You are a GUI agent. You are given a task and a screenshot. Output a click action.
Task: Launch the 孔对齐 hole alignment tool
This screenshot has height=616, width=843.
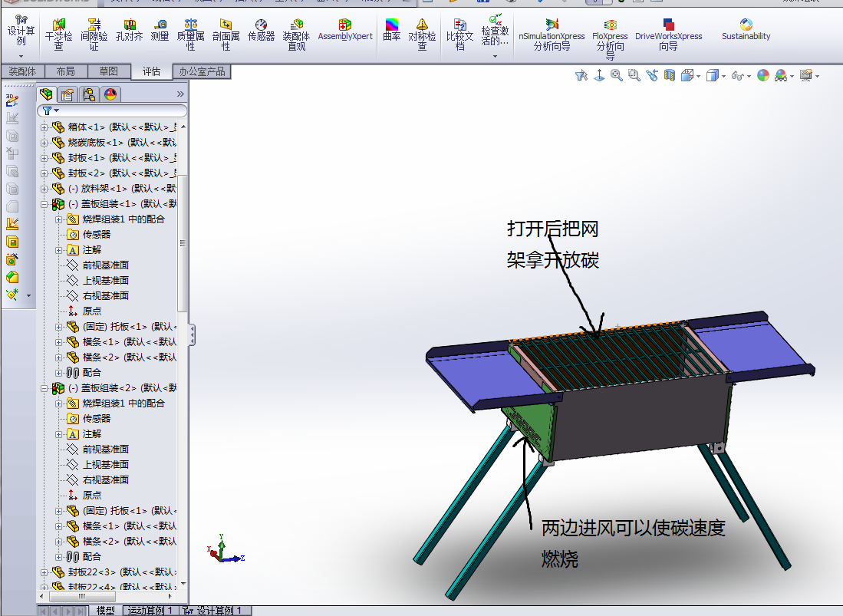click(130, 30)
